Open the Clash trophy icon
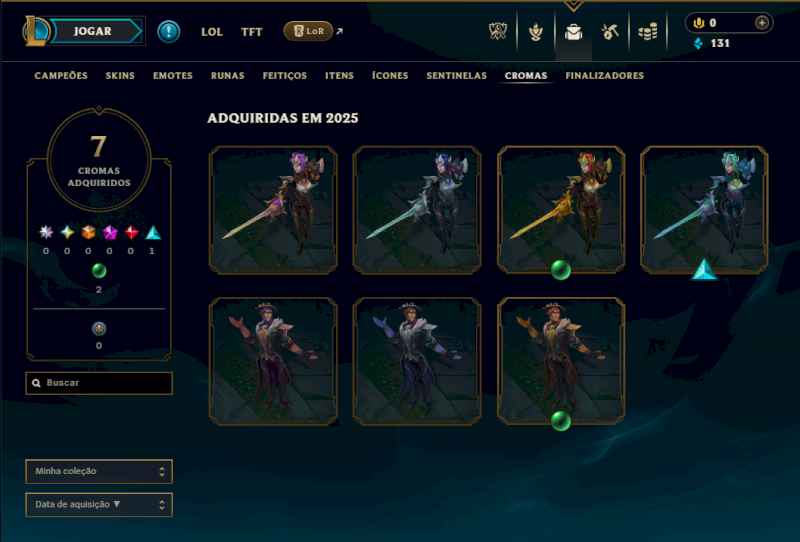 tap(497, 32)
